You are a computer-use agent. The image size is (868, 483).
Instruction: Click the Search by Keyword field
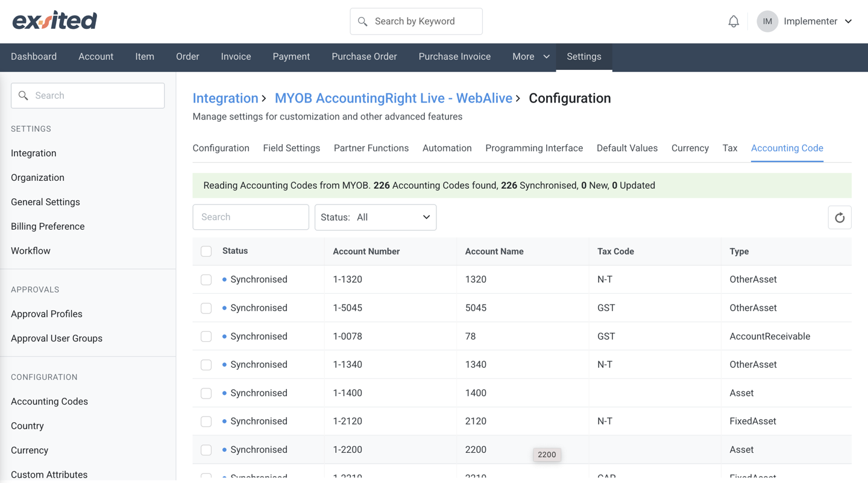[x=417, y=22]
